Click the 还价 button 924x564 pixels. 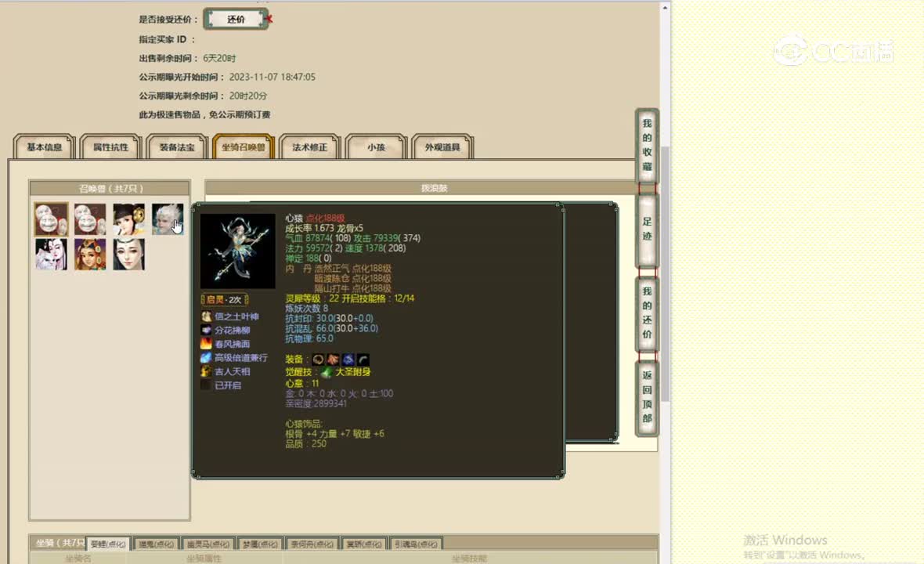pos(236,20)
